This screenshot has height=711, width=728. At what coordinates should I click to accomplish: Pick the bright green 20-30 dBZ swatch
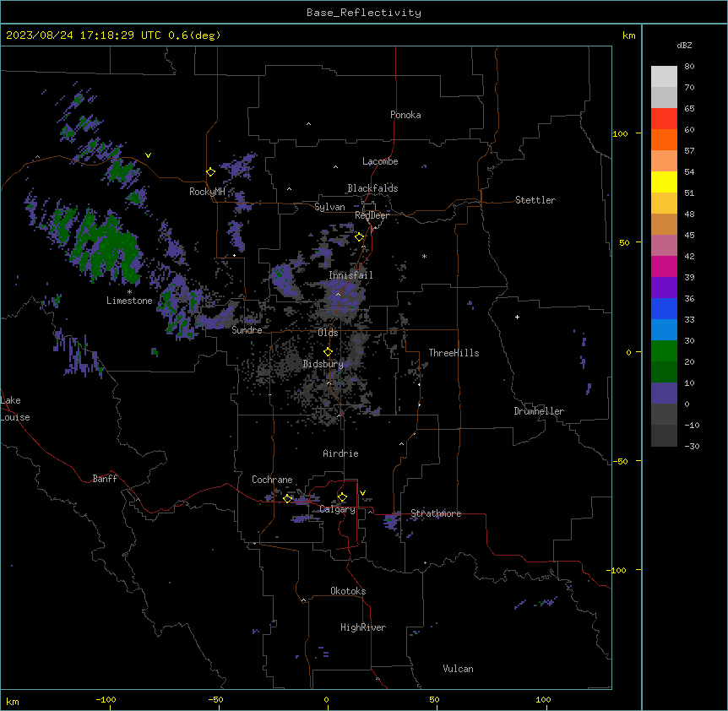tap(664, 351)
